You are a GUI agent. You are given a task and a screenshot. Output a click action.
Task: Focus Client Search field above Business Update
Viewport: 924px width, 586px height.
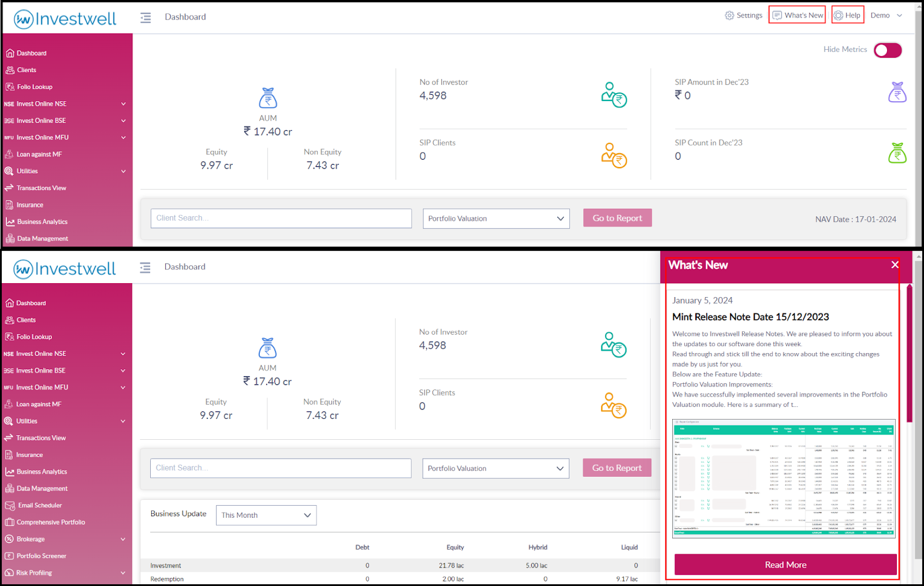281,468
